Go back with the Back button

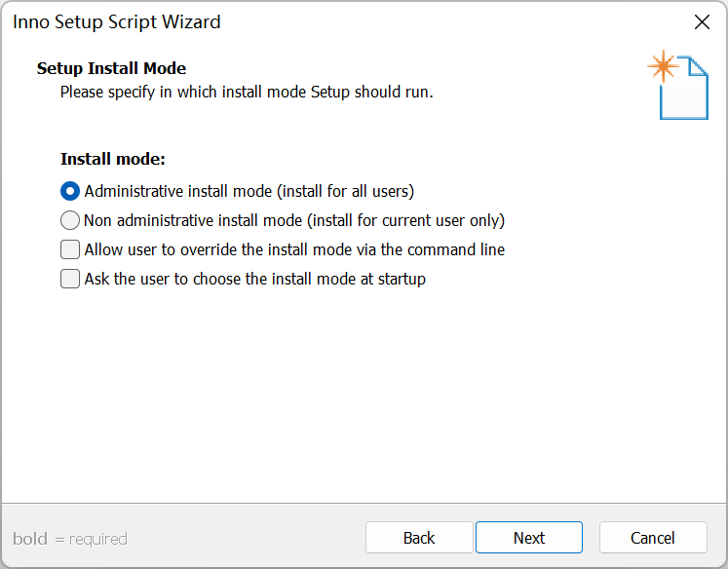(x=419, y=538)
